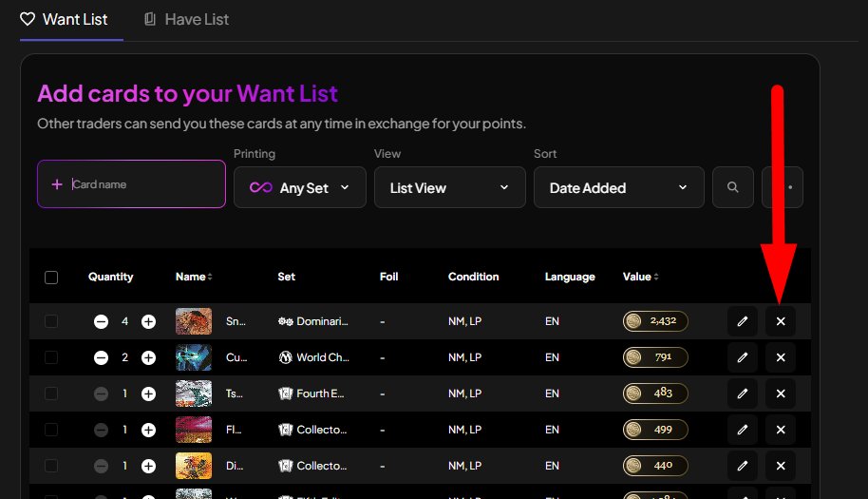Open the Any Set printing dropdown
Screen dimensions: 868x499
[x=299, y=188]
